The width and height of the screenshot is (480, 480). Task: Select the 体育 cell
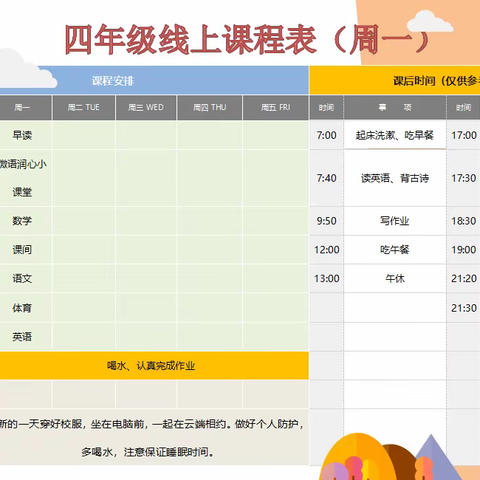point(26,308)
